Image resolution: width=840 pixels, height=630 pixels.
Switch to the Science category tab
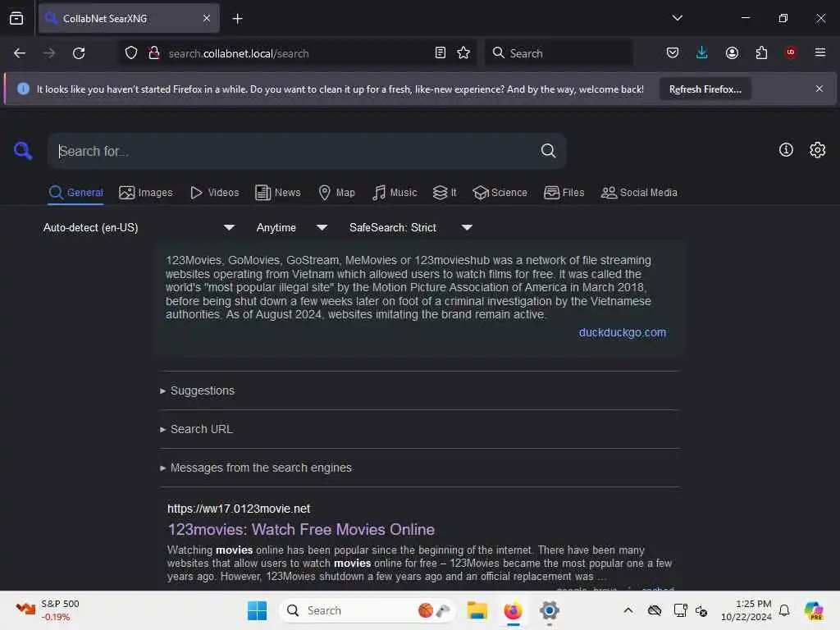[500, 193]
